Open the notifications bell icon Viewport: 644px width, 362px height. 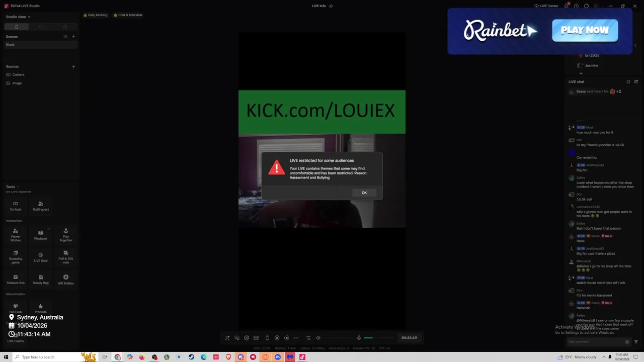567,6
